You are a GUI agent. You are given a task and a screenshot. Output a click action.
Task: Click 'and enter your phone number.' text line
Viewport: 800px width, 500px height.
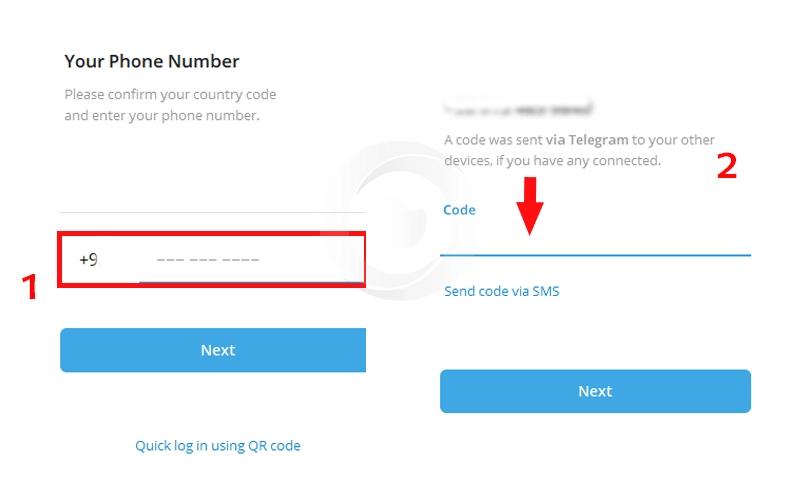pos(161,115)
